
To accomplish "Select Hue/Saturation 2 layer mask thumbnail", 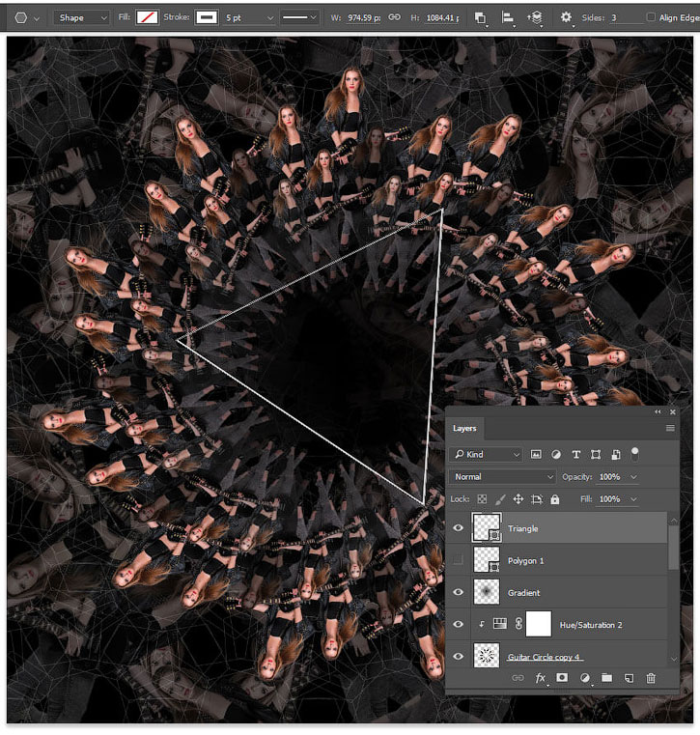I will tap(539, 624).
